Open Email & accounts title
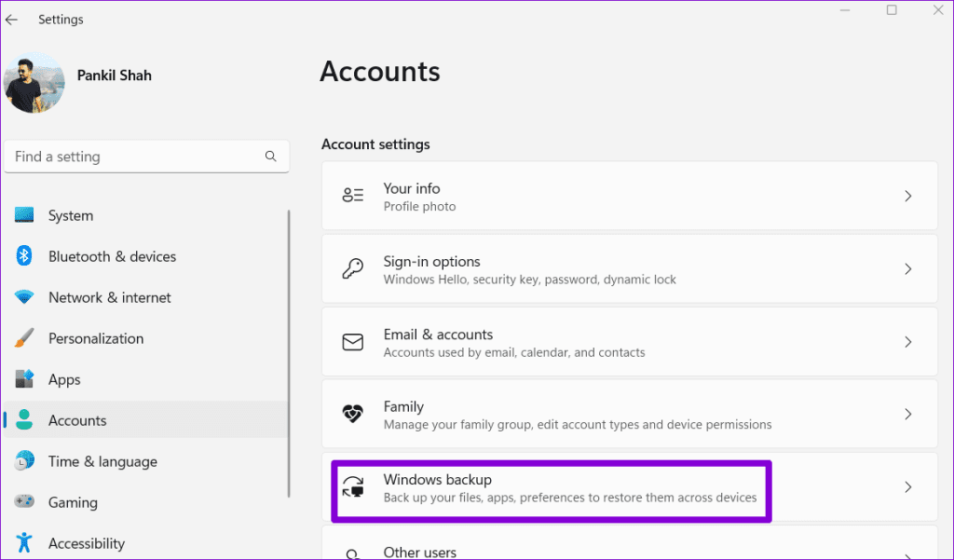The height and width of the screenshot is (560, 954). (438, 335)
